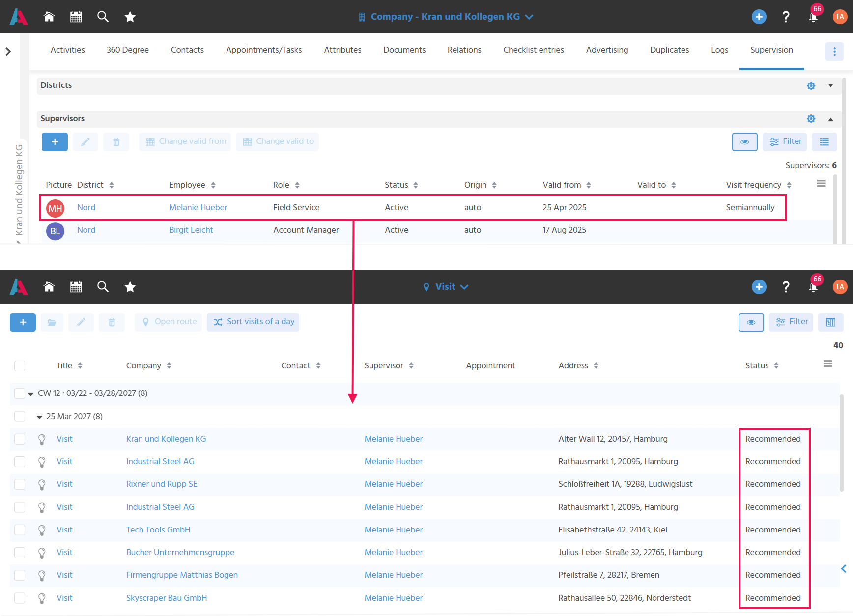Open the Company - Kran und Kollegen KG dropdown
Image resolution: width=853 pixels, height=616 pixels.
[x=446, y=17]
